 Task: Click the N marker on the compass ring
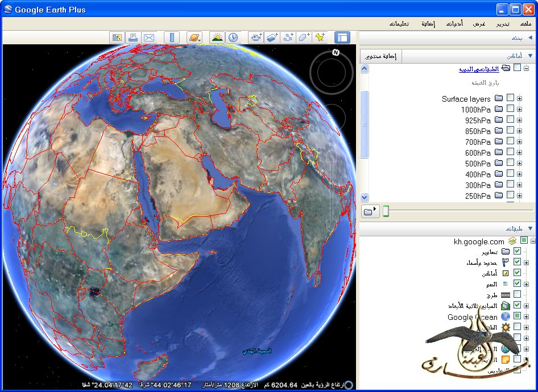point(336,52)
